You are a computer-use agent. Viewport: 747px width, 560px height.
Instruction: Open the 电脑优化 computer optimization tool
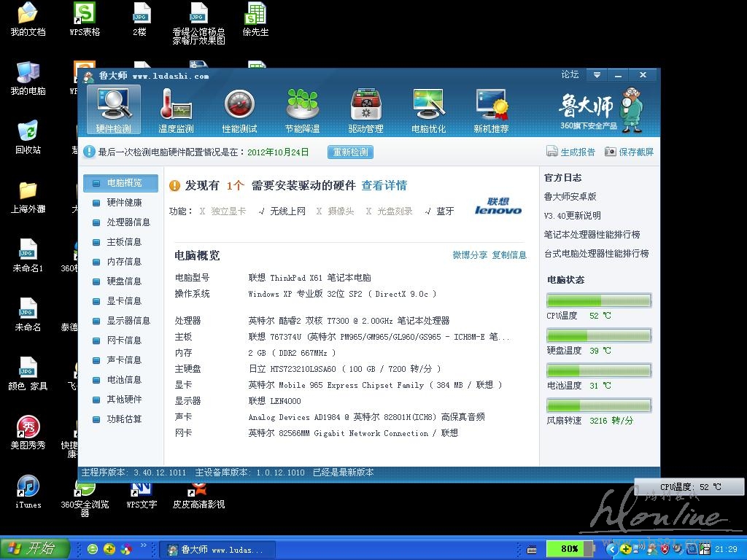[x=428, y=111]
